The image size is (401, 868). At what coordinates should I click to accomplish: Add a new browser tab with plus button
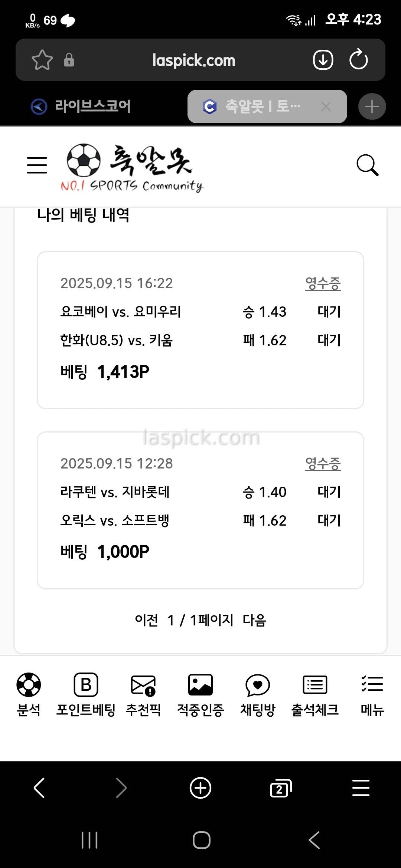tap(372, 107)
